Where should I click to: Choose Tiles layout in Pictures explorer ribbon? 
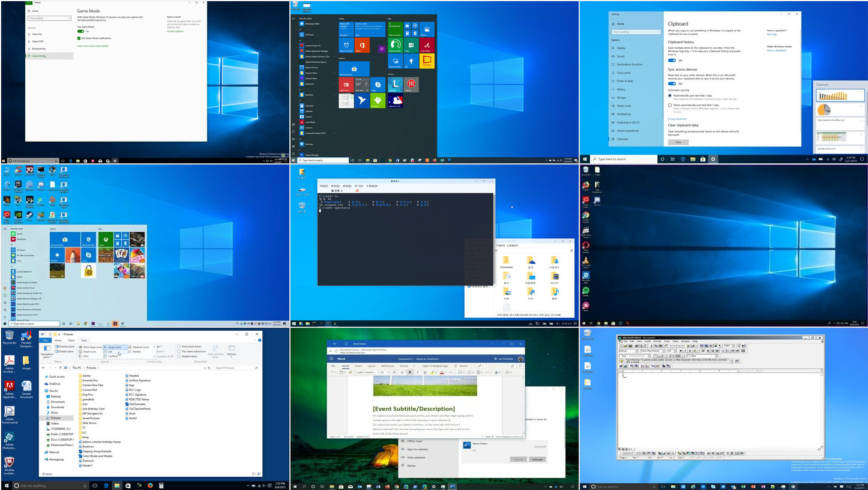pos(85,356)
